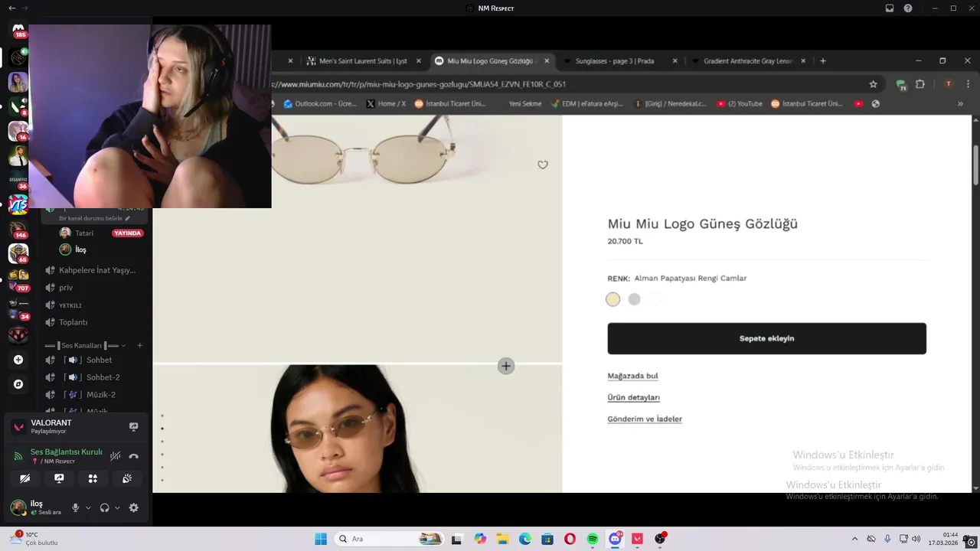Select user Tatari who is streaming
The width and height of the screenshot is (980, 551).
101,233
